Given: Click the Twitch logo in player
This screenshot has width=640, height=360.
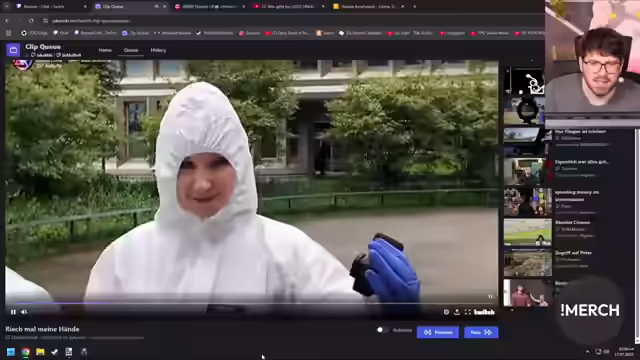Looking at the screenshot, I should 484,312.
